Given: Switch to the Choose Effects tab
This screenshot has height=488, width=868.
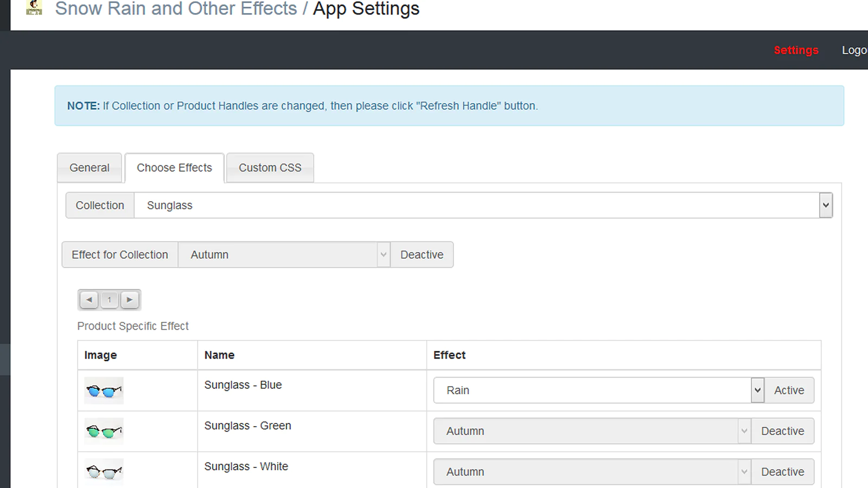Looking at the screenshot, I should [x=174, y=168].
